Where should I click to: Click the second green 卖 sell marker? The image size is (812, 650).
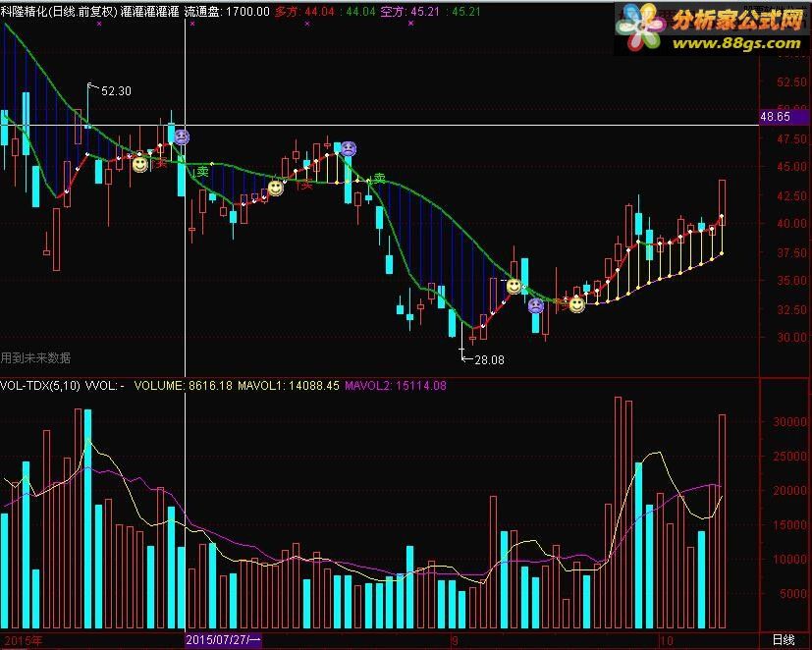[x=380, y=178]
